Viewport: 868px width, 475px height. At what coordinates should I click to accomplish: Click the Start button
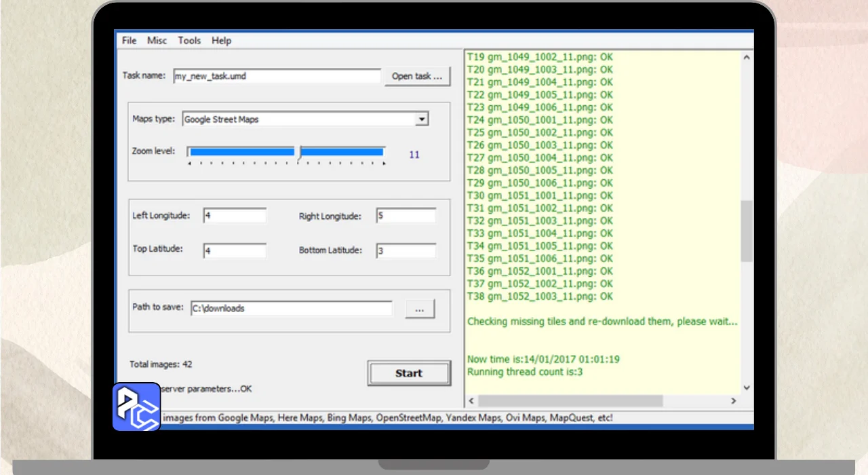click(409, 373)
